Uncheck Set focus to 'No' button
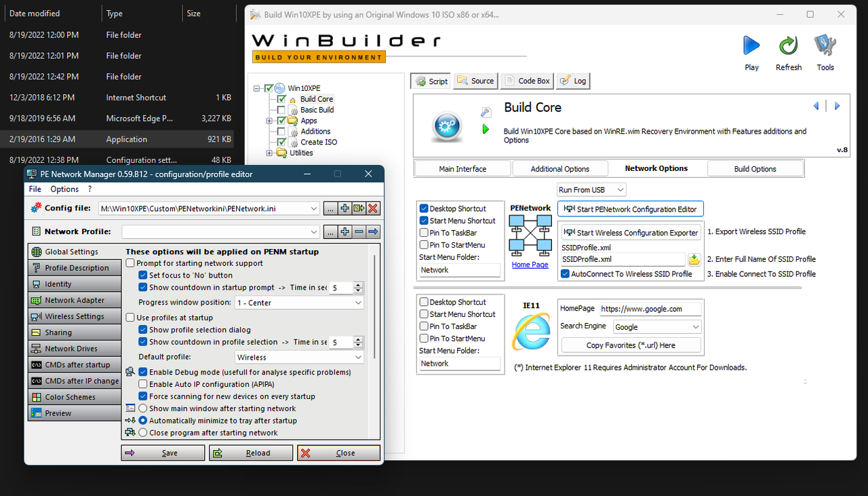 pyautogui.click(x=143, y=275)
